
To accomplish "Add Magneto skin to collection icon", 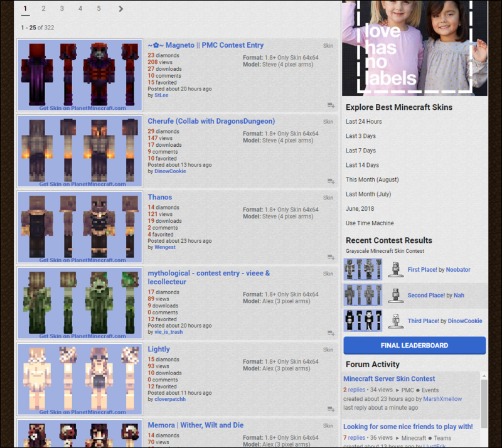I will click(x=331, y=105).
